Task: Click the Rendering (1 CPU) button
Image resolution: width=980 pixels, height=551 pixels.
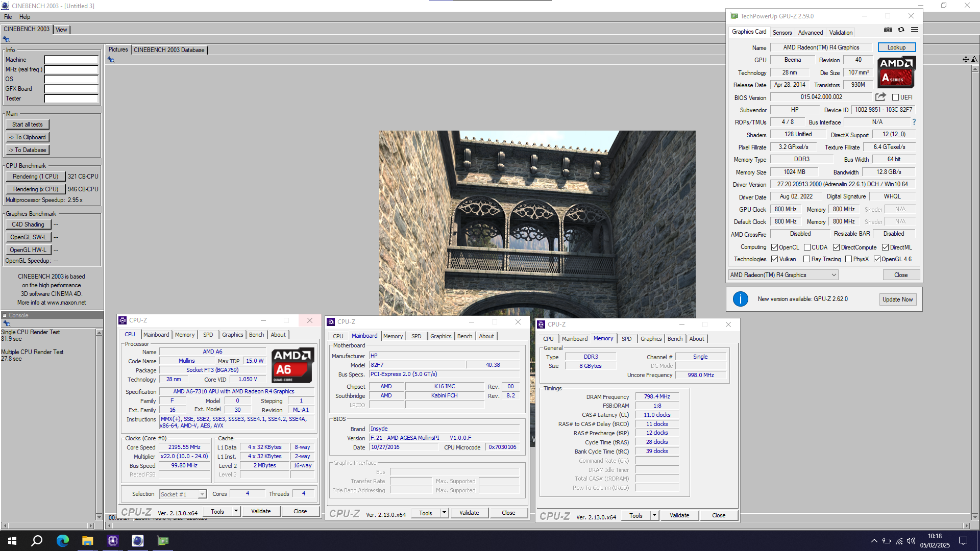Action: pyautogui.click(x=36, y=177)
